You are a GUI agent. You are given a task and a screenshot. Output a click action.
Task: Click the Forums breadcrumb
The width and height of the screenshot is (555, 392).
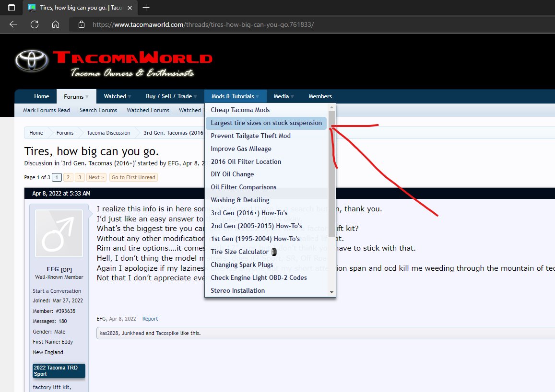click(x=65, y=133)
